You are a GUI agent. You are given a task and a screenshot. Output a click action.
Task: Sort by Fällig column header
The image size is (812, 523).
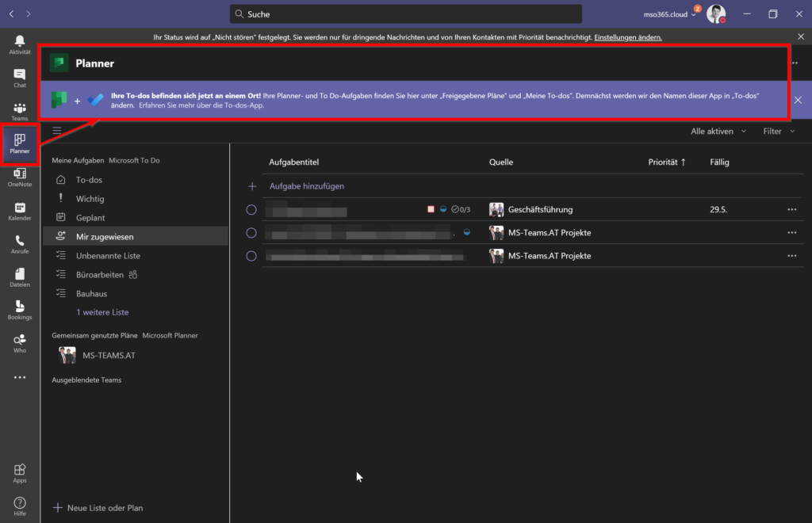pyautogui.click(x=719, y=162)
